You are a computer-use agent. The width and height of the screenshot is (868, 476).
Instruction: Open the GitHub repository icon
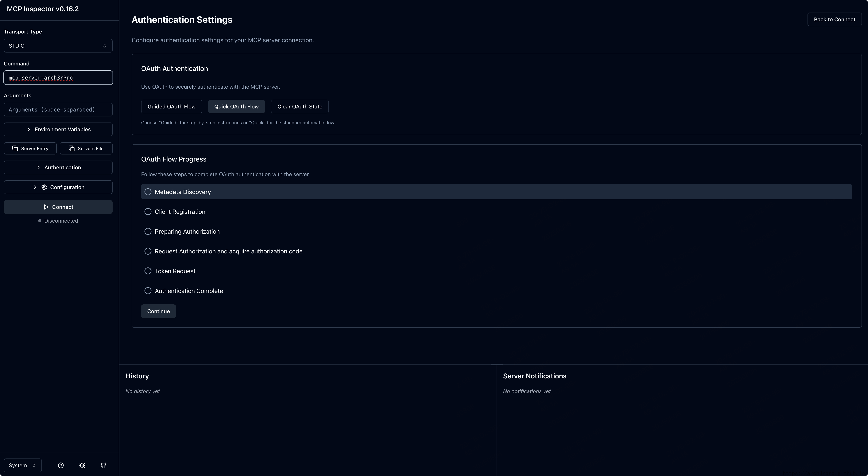pos(103,465)
